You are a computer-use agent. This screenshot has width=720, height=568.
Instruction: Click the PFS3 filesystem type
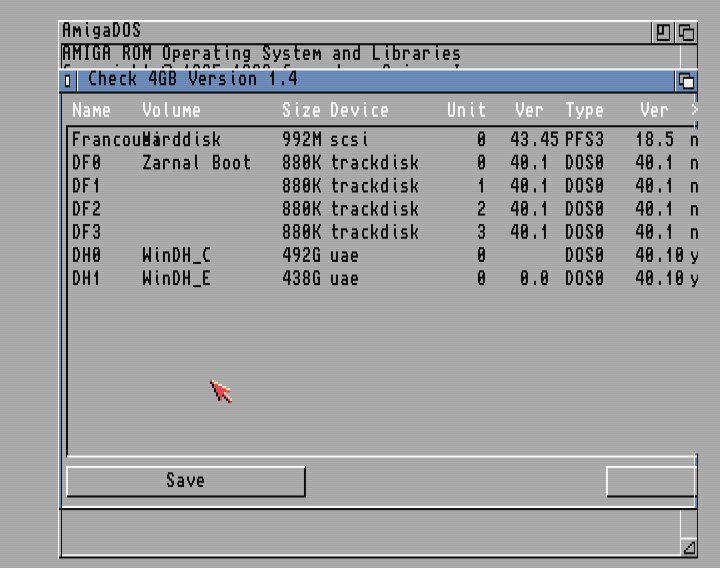tap(584, 139)
